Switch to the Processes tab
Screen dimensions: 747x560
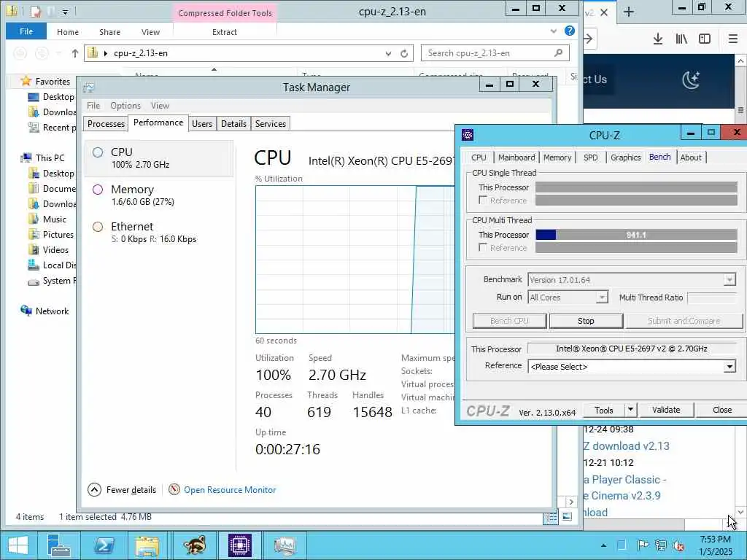(x=106, y=124)
